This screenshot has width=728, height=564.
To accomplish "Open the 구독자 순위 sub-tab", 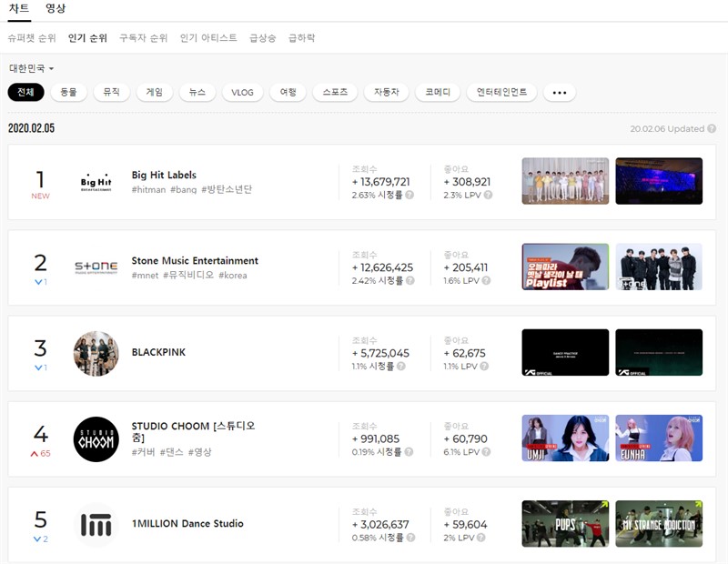I will [x=144, y=38].
